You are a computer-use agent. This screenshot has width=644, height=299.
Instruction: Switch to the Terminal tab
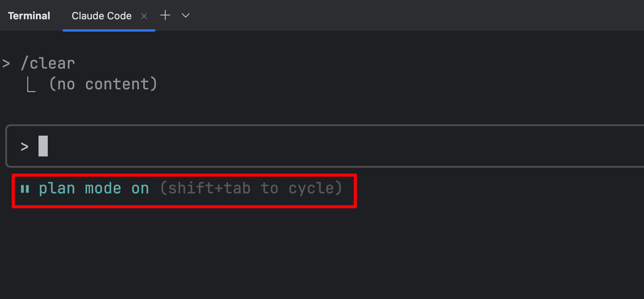click(29, 16)
